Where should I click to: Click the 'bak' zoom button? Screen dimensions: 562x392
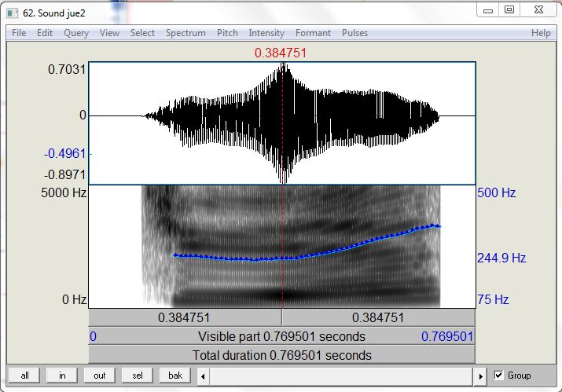click(x=175, y=376)
